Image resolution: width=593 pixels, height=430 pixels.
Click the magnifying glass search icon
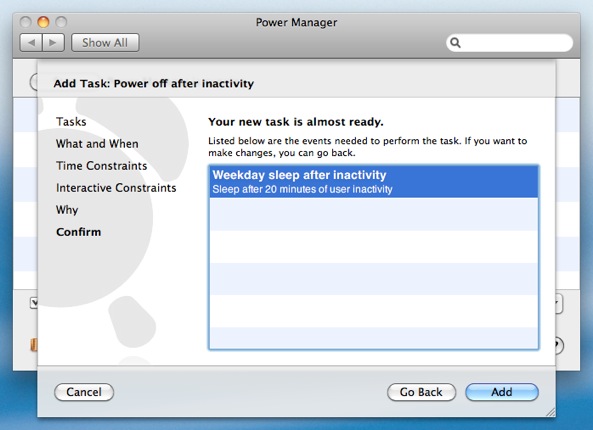pyautogui.click(x=455, y=43)
